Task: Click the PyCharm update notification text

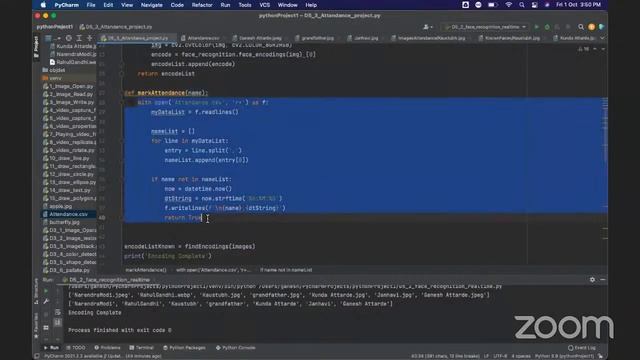Action: [x=102, y=356]
